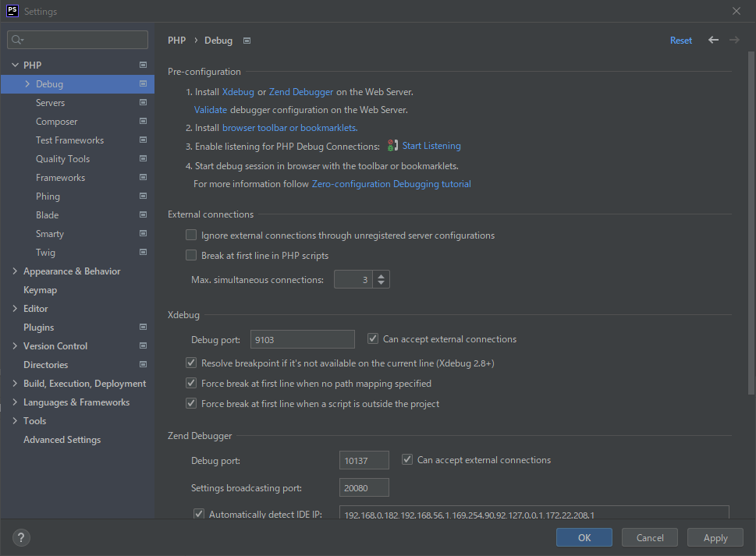Open the Zero-configuration Debugging tutorial link
Viewport: 756px width, 556px height.
tap(391, 185)
